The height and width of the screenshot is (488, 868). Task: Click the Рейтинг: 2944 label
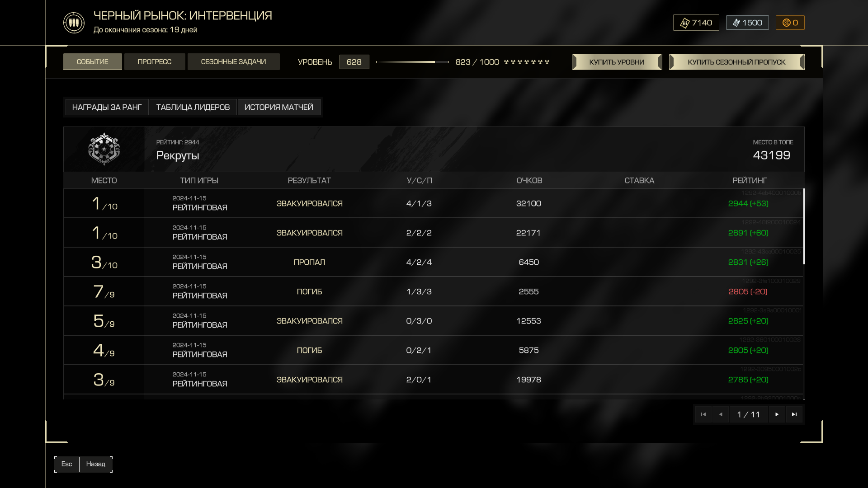click(x=178, y=142)
